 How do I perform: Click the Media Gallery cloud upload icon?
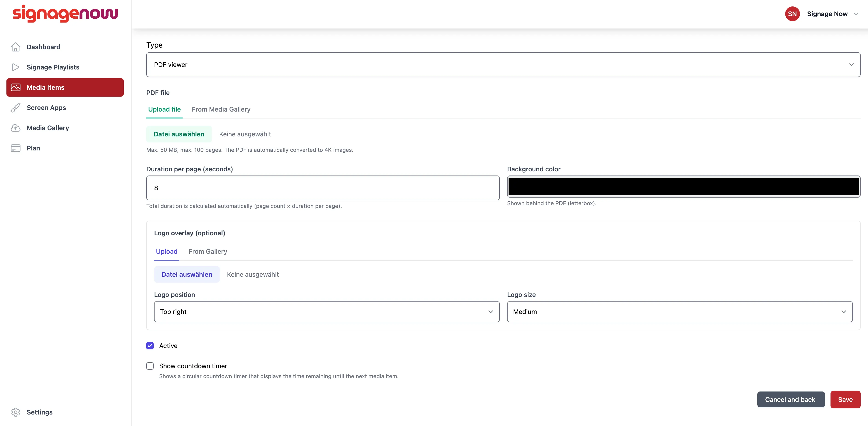pos(15,128)
